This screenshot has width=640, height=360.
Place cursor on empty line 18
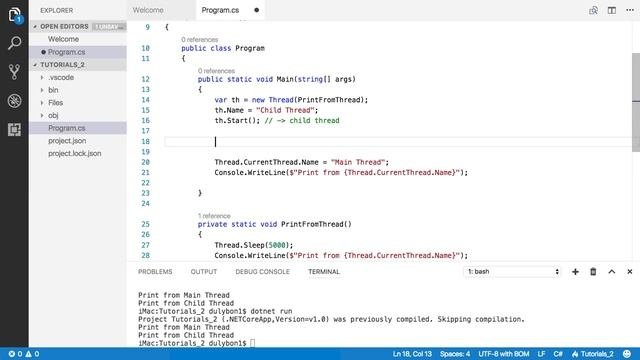398,142
